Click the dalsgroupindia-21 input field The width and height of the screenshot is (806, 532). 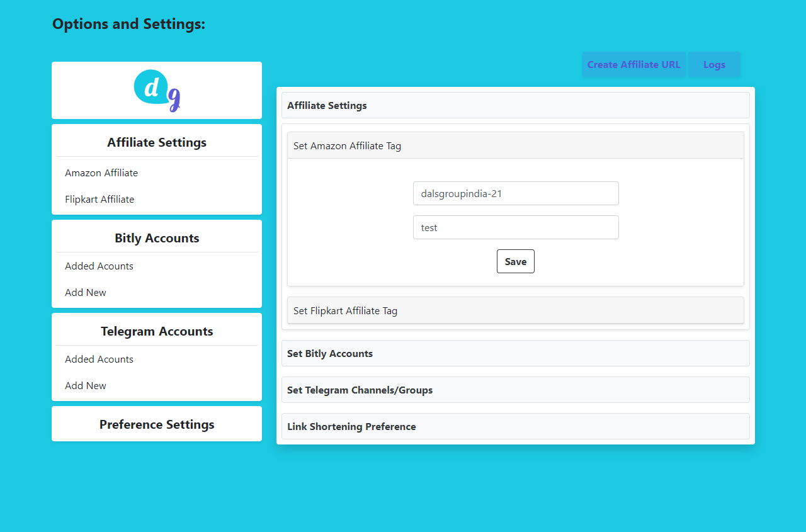pyautogui.click(x=515, y=193)
